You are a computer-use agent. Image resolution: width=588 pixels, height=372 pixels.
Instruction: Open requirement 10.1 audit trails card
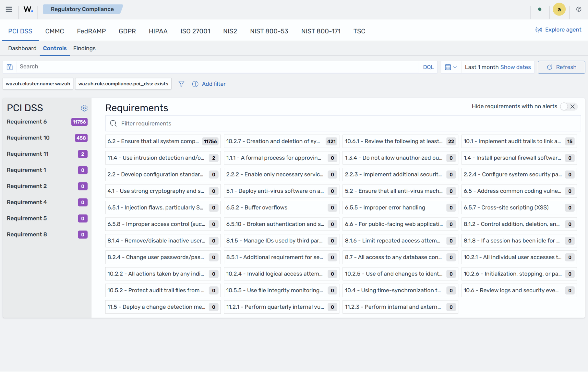pos(519,141)
